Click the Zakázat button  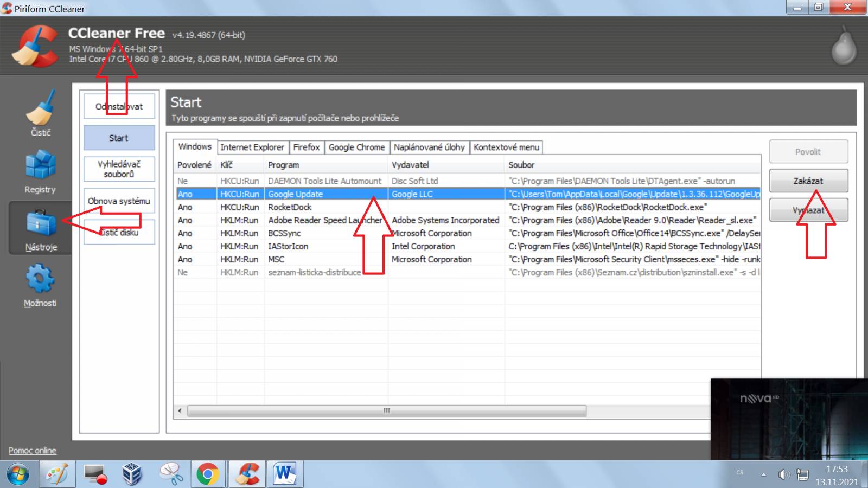808,181
